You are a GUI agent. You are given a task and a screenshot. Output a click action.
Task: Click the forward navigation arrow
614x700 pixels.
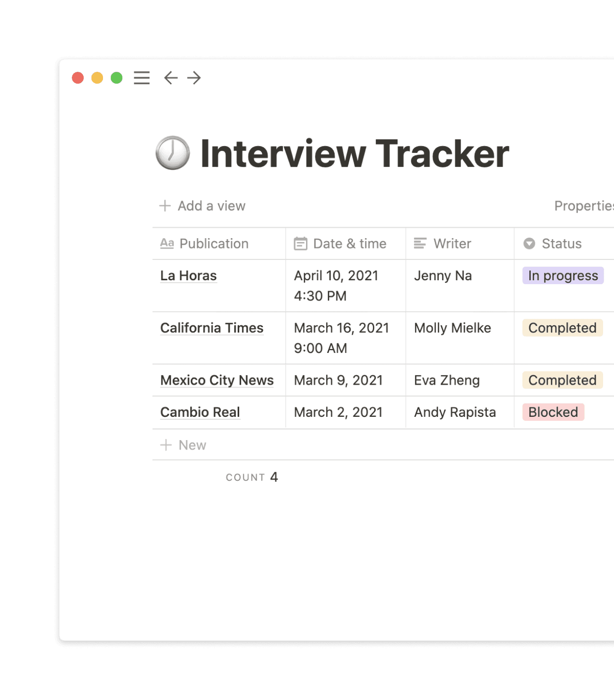[194, 78]
